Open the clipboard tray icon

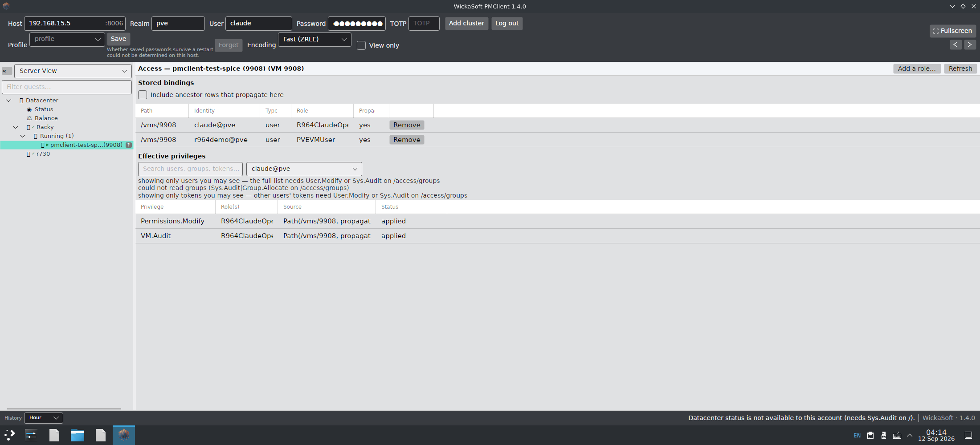(870, 435)
